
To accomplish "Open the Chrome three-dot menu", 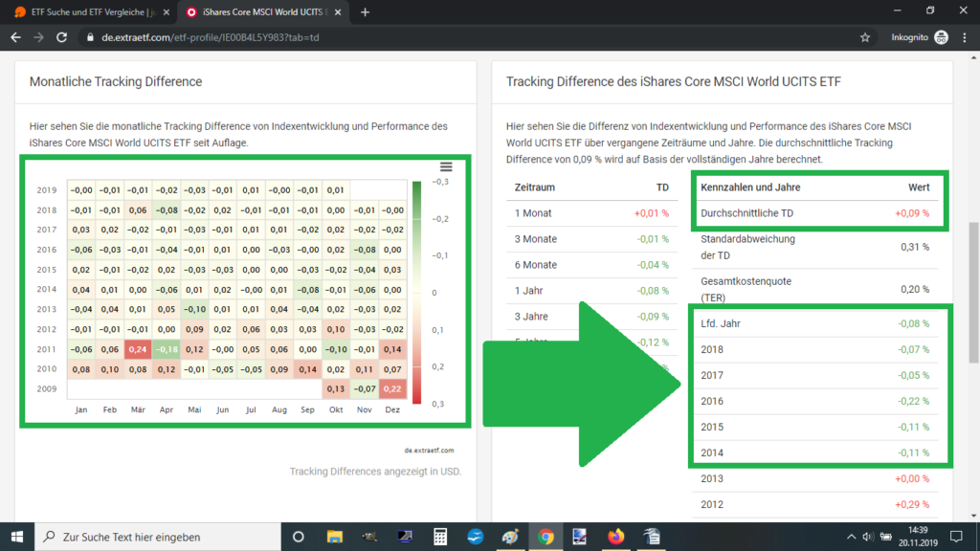I will (x=965, y=37).
